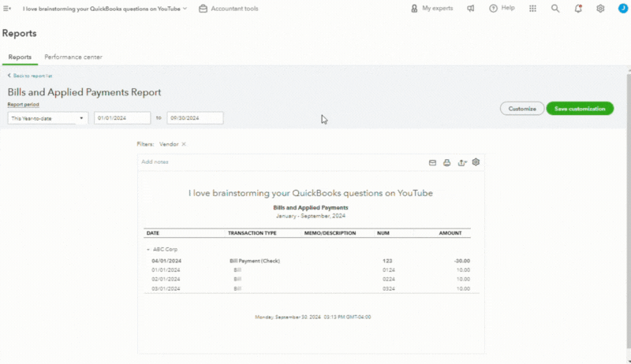Click the NUM column header
Screen dimensions: 631x364
tap(383, 233)
